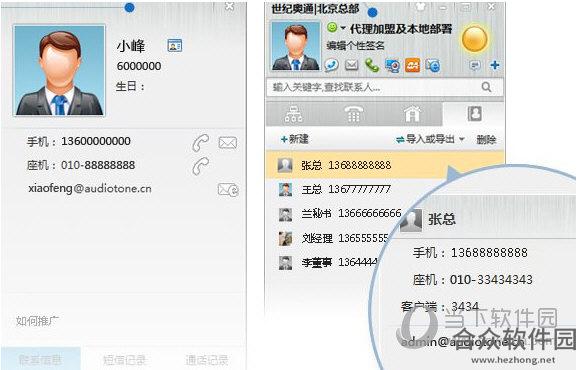Click 删除 to remove the contact
The width and height of the screenshot is (581, 370).
(x=486, y=140)
